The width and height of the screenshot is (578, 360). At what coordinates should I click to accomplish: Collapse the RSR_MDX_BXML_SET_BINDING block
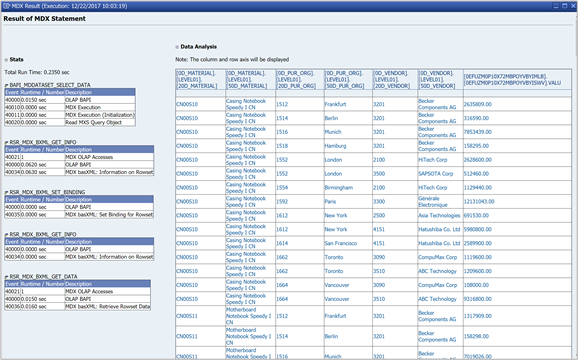point(6,192)
